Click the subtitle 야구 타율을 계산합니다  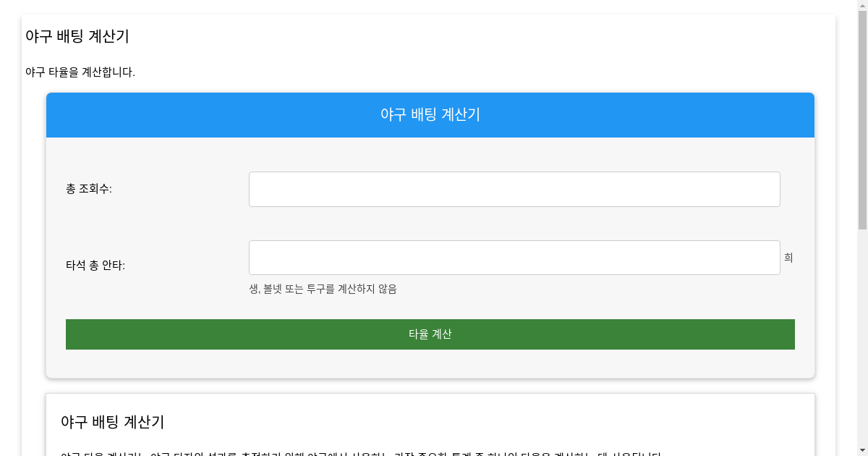80,72
